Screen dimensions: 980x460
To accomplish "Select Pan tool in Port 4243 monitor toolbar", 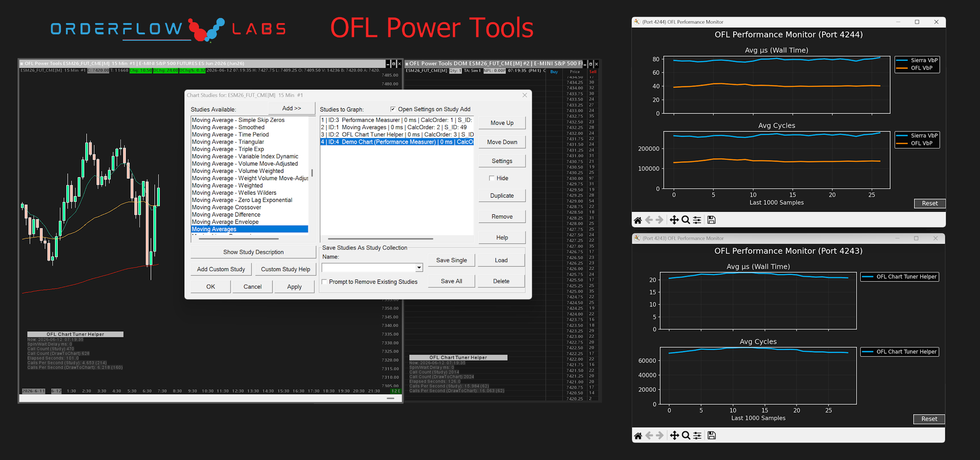I will point(674,435).
